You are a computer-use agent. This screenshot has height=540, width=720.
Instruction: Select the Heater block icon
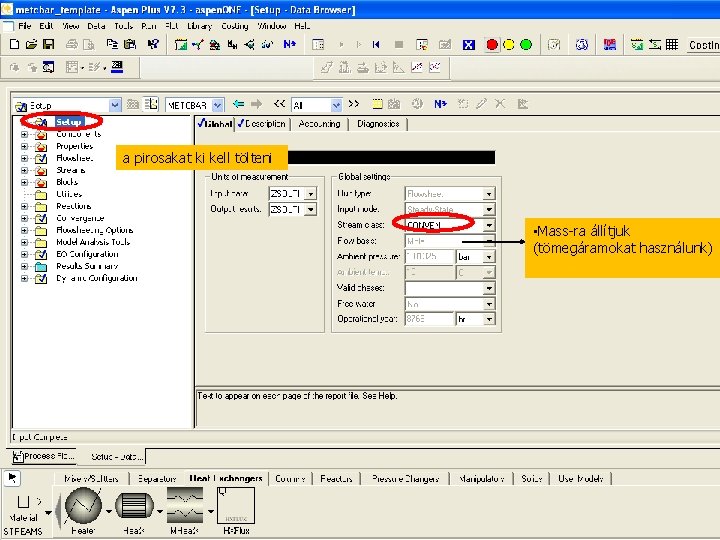[83, 506]
